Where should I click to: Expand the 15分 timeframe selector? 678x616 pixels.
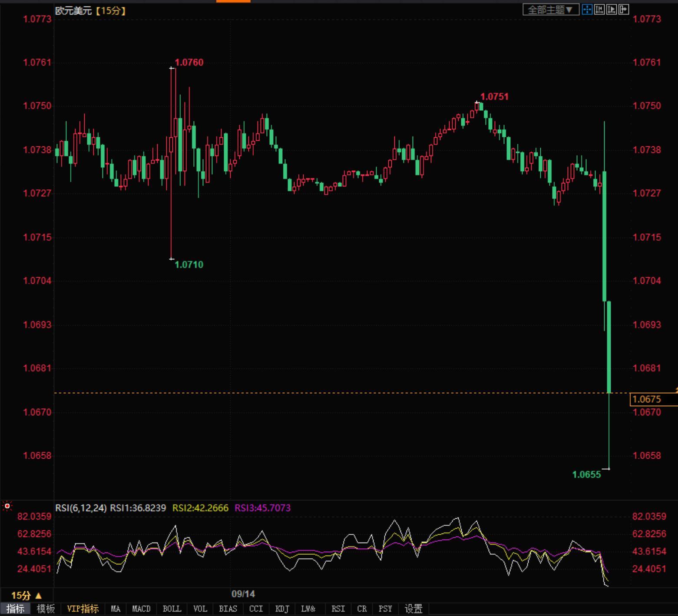[26, 595]
